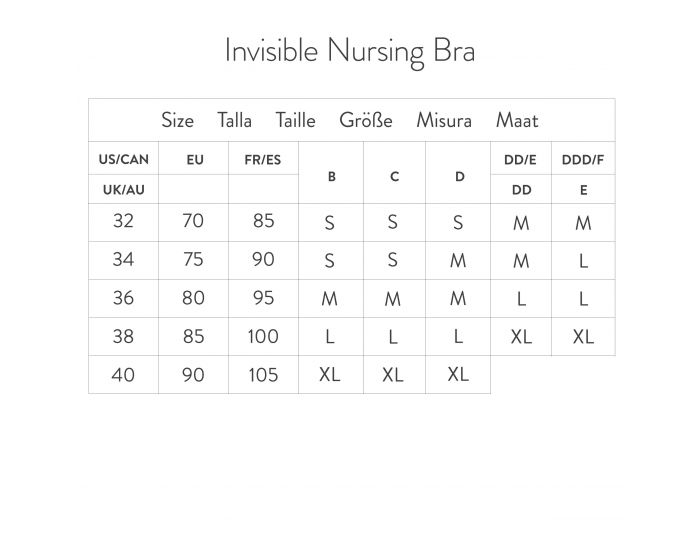Select the FR/ES size 100 cell
Screen dimensions: 700x550
263,336
